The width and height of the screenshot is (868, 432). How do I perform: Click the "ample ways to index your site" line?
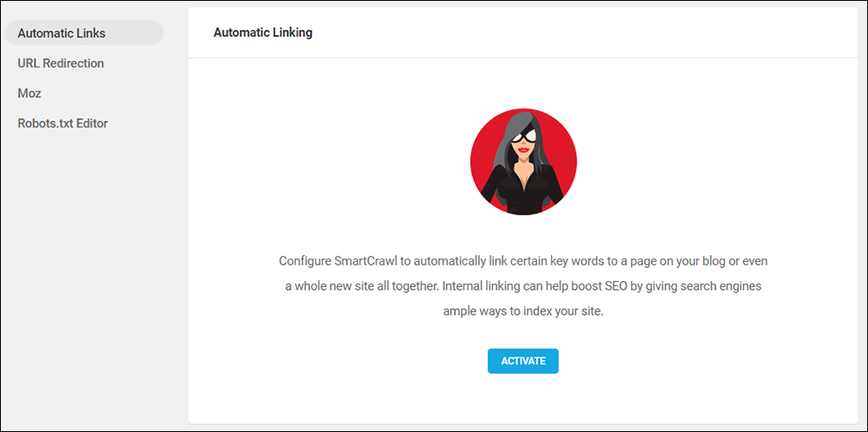[x=523, y=311]
